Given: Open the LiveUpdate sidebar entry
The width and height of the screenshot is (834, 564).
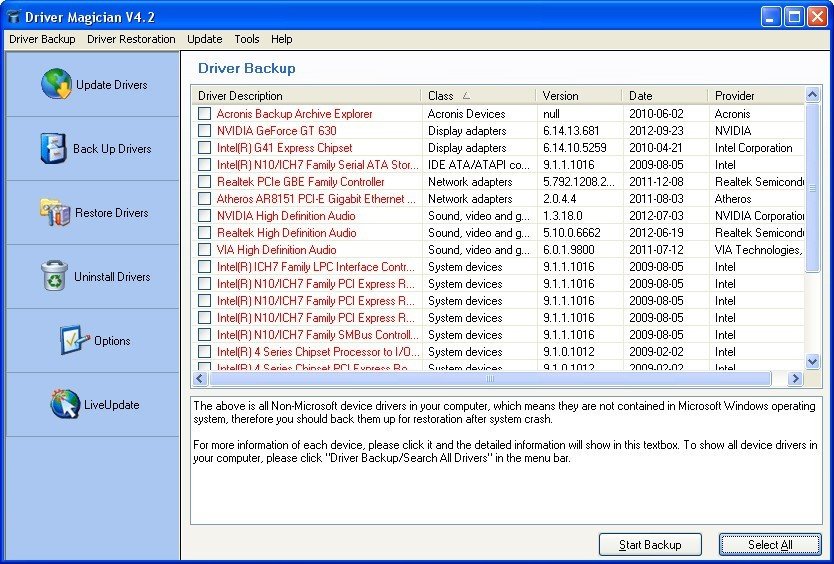Looking at the screenshot, I should 93,404.
